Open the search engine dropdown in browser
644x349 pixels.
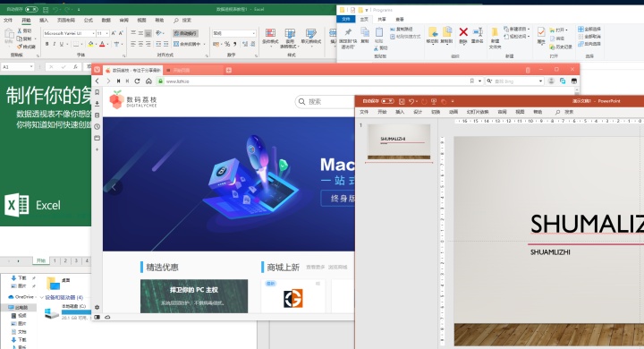(x=540, y=81)
